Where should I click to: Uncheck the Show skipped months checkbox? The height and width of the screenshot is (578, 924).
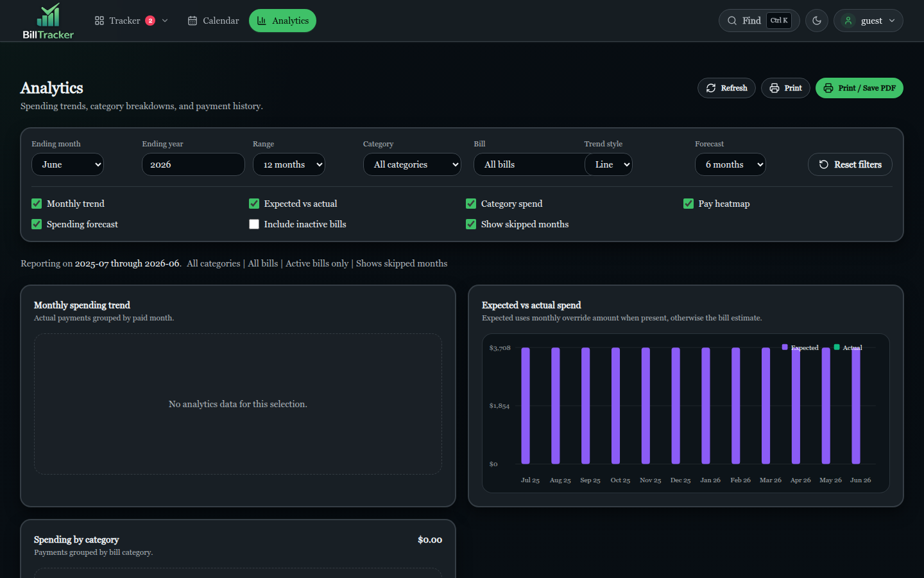pyautogui.click(x=471, y=224)
